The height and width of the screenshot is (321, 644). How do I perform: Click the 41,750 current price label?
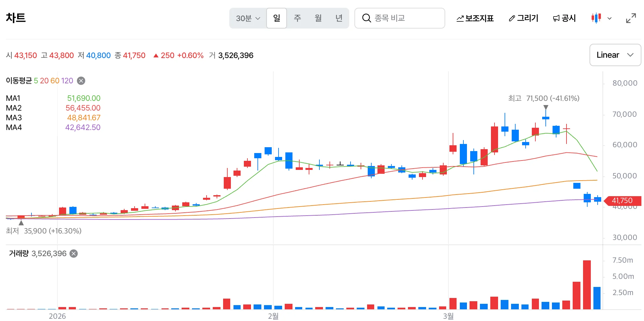tap(622, 201)
